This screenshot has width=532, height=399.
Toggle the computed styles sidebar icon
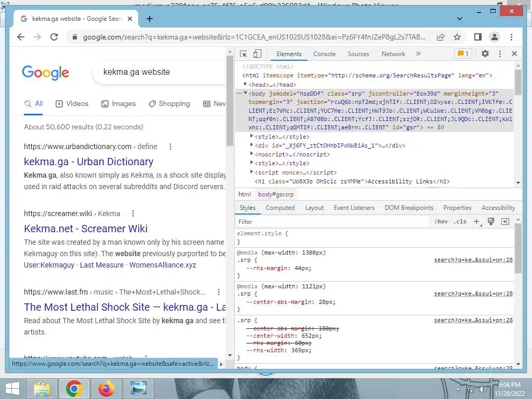[x=505, y=221]
